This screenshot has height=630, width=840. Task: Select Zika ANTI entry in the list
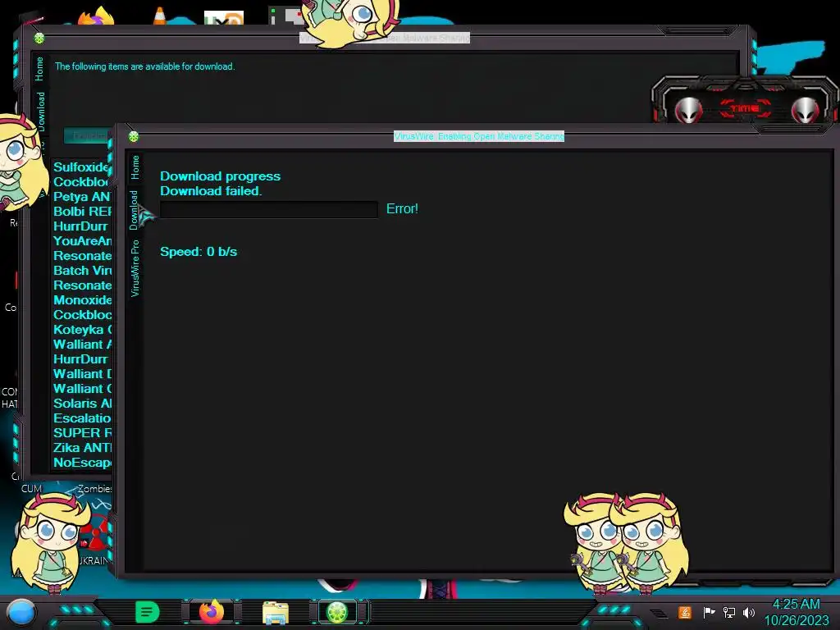(x=81, y=448)
